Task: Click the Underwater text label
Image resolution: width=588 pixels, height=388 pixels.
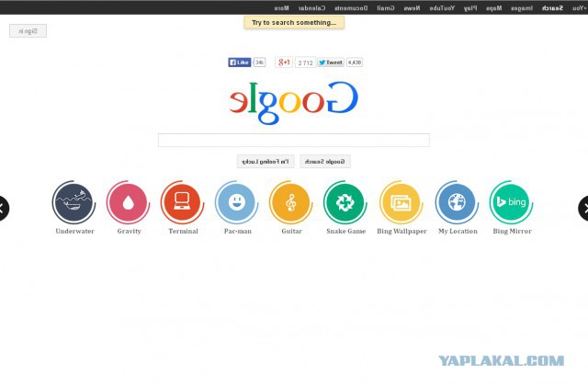Action: pos(75,231)
